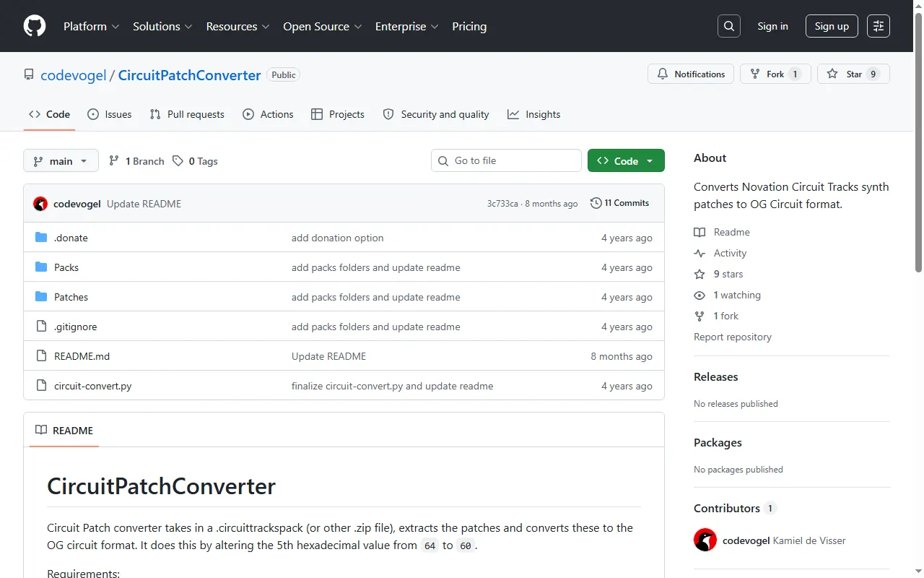The height and width of the screenshot is (578, 924).
Task: Click the Notifications button
Action: 691,74
